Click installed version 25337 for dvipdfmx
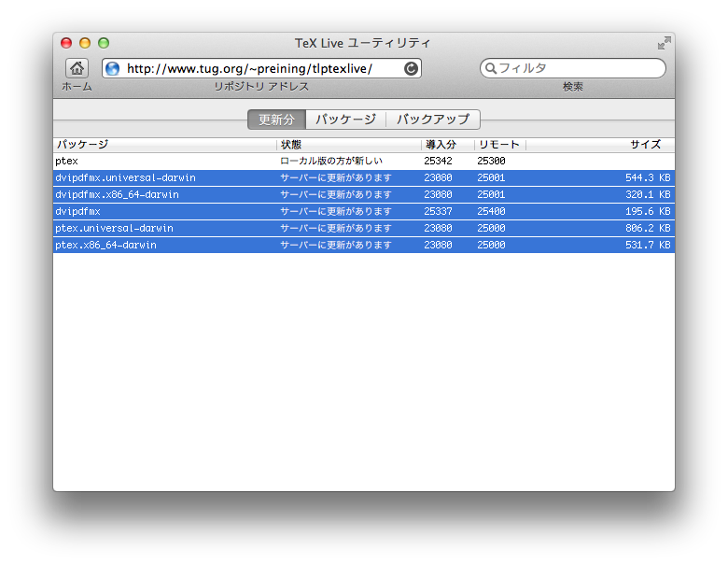The image size is (728, 565). coord(438,211)
